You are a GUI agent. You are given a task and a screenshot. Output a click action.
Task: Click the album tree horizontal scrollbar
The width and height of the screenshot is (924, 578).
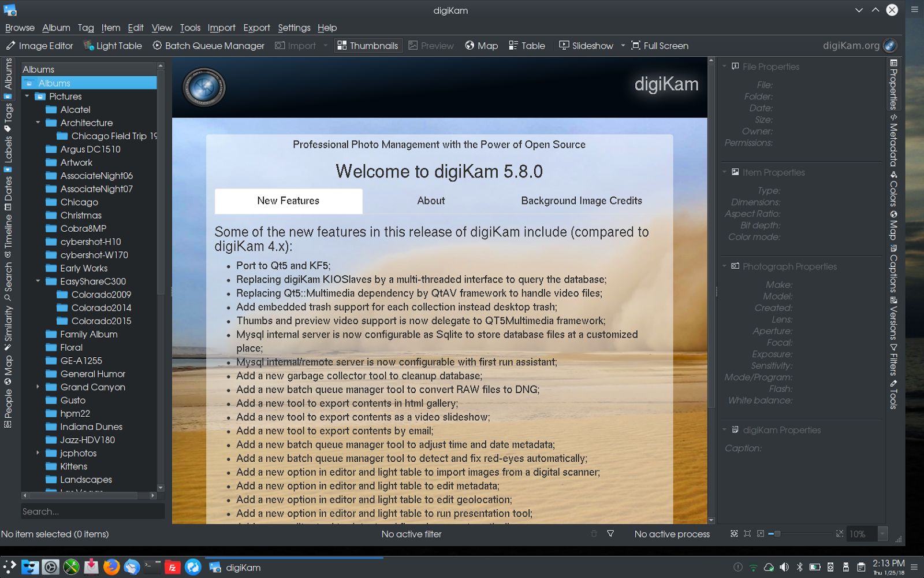[82, 495]
